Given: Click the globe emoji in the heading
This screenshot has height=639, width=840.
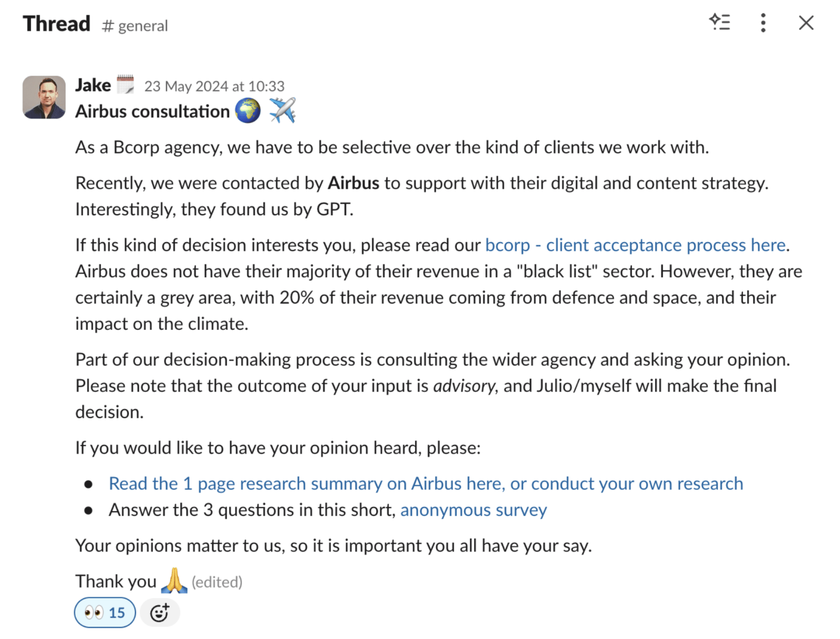Looking at the screenshot, I should point(248,111).
